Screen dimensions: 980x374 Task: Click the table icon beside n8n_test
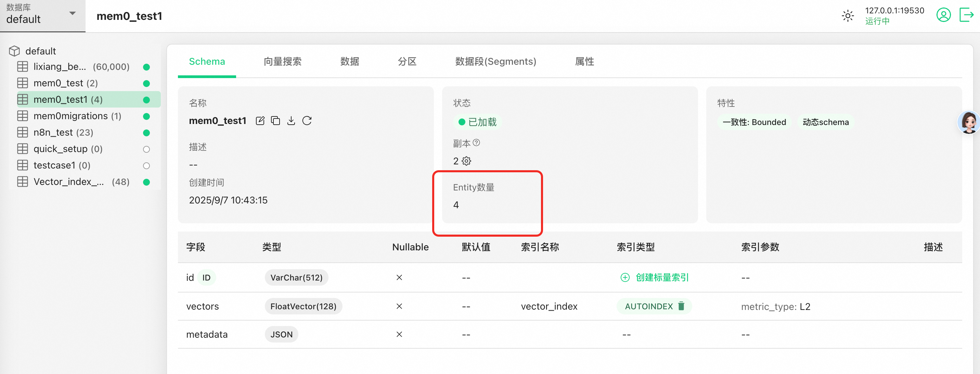click(x=23, y=133)
